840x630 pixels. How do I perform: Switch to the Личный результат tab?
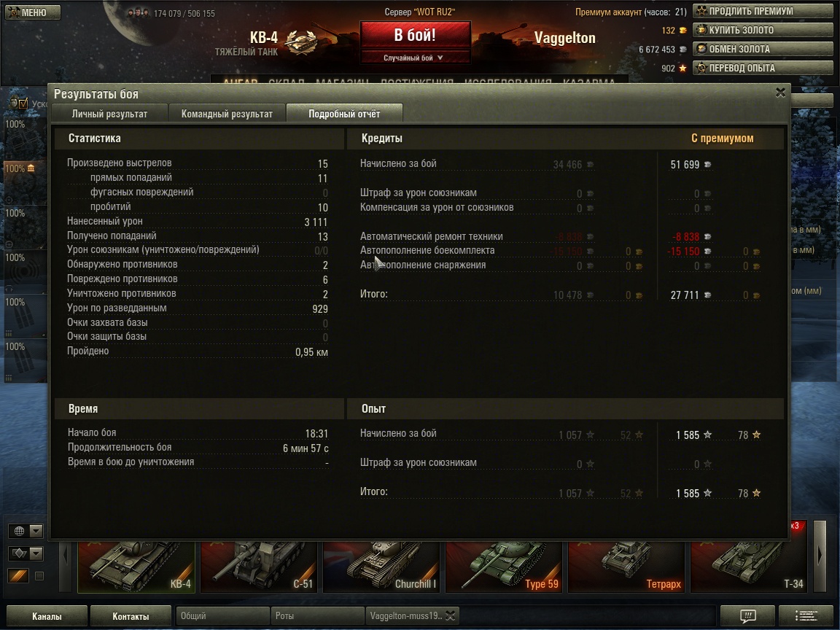(110, 114)
